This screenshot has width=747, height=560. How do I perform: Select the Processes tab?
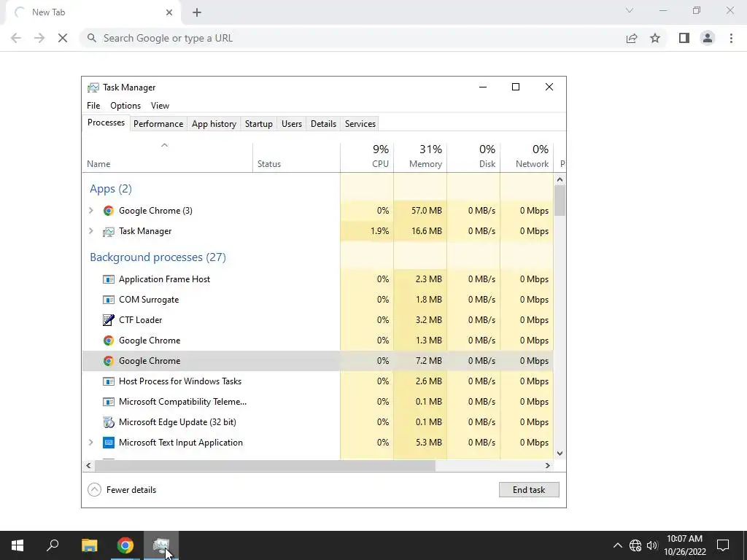106,122
